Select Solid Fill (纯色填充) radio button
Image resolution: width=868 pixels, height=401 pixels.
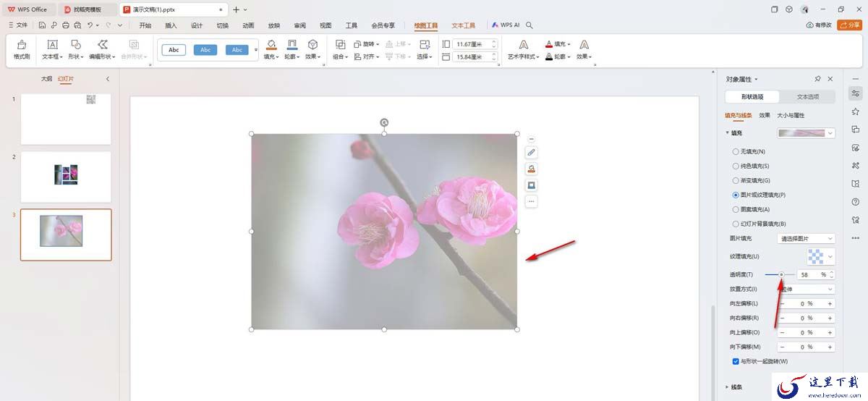click(x=736, y=166)
